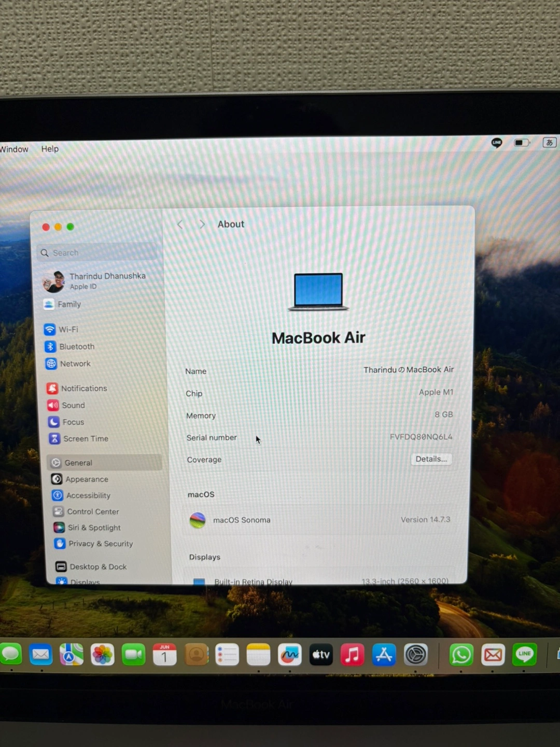Click the LINE menu bar icon
Viewport: 560px width, 747px height.
[x=496, y=143]
